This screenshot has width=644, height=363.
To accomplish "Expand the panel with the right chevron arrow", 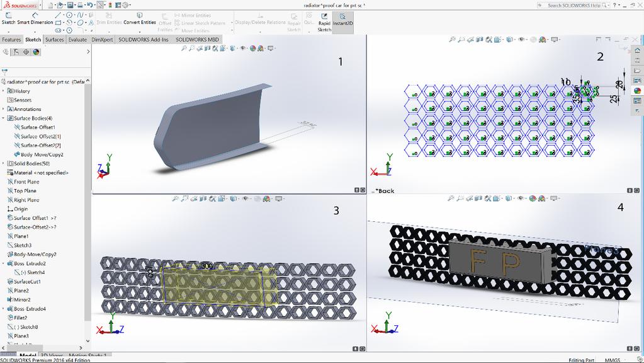I will [88, 52].
